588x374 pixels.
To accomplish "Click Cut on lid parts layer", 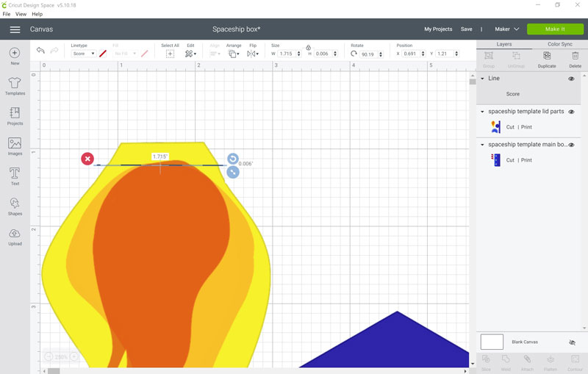I will pyautogui.click(x=510, y=127).
